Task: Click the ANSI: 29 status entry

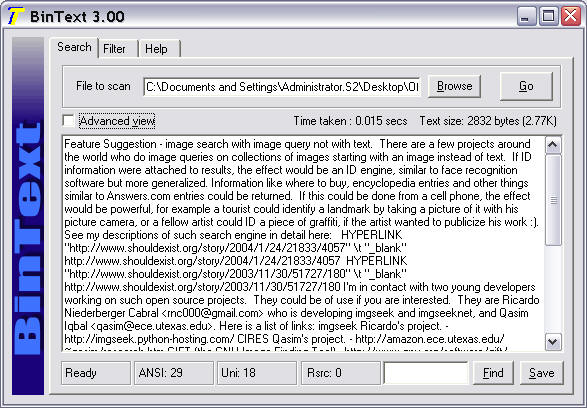Action: click(x=174, y=373)
